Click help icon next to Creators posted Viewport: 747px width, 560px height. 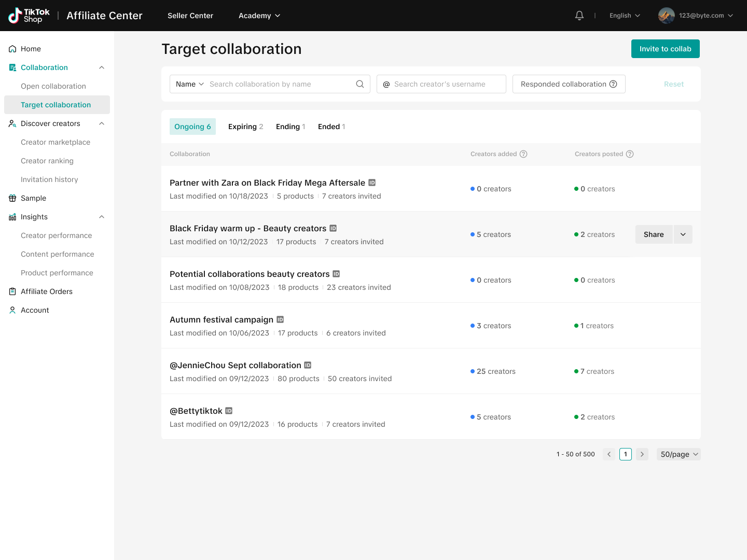pos(630,154)
